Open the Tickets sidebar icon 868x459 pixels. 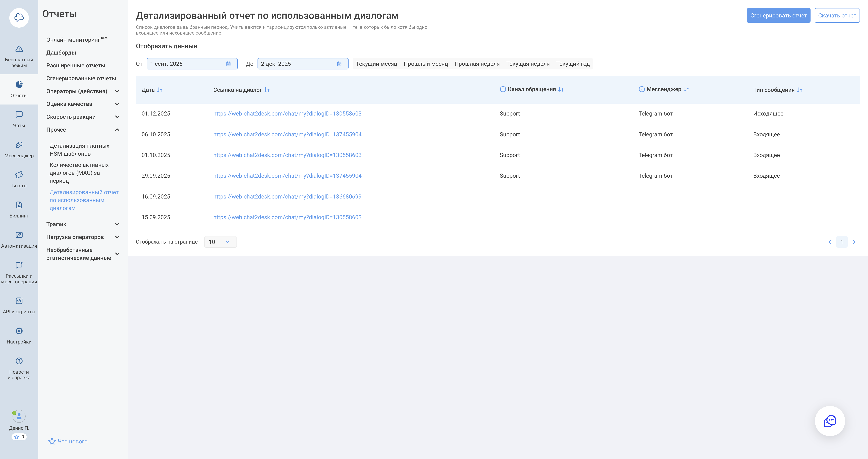[19, 175]
